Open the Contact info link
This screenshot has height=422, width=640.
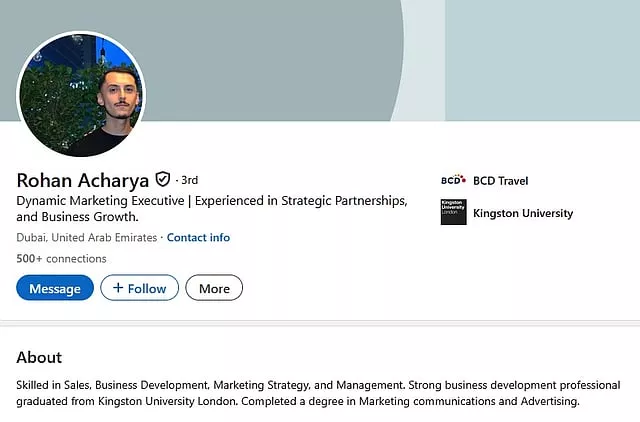click(198, 238)
